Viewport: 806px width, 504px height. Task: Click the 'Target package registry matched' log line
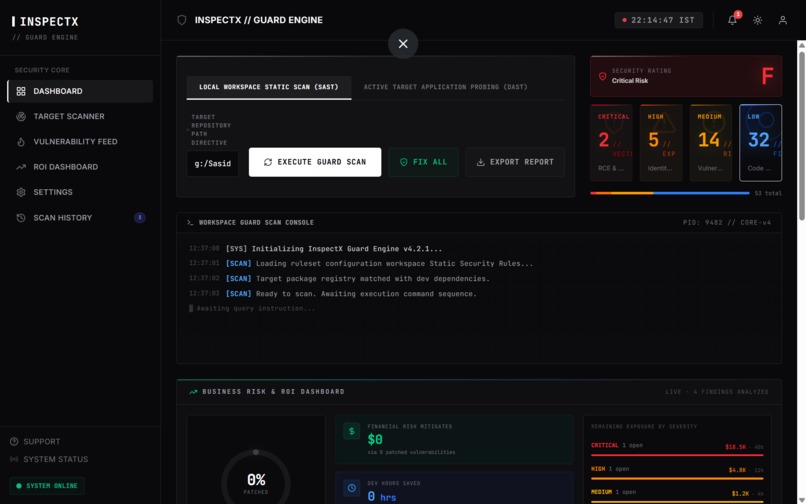339,279
